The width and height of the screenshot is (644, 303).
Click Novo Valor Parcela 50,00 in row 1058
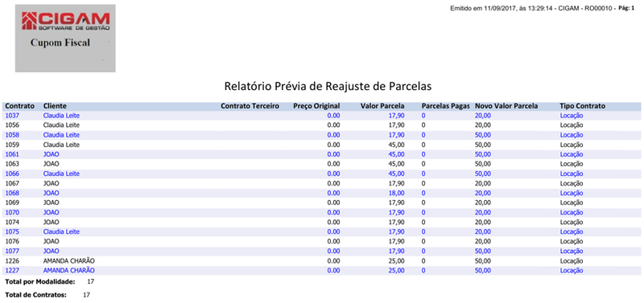point(483,135)
